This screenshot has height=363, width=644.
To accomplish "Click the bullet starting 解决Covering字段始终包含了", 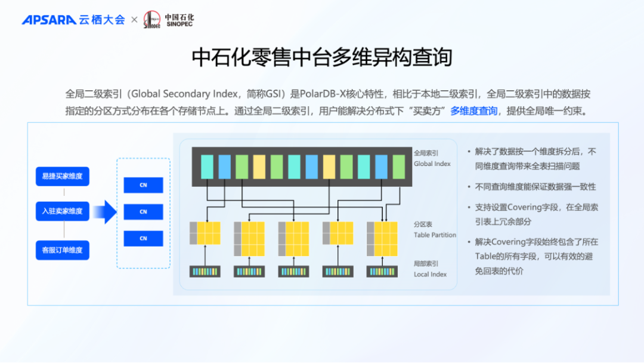I will (537, 256).
